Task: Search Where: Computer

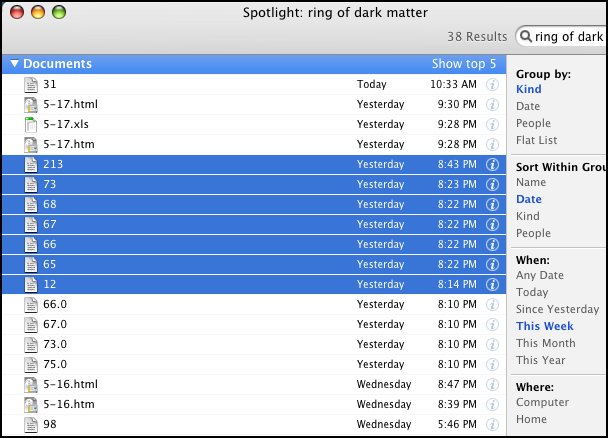Action: pos(542,402)
